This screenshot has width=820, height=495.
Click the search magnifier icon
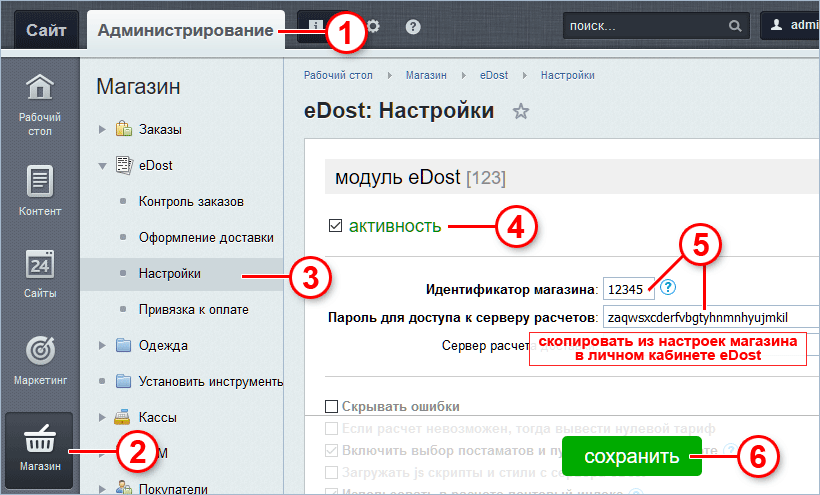point(735,26)
